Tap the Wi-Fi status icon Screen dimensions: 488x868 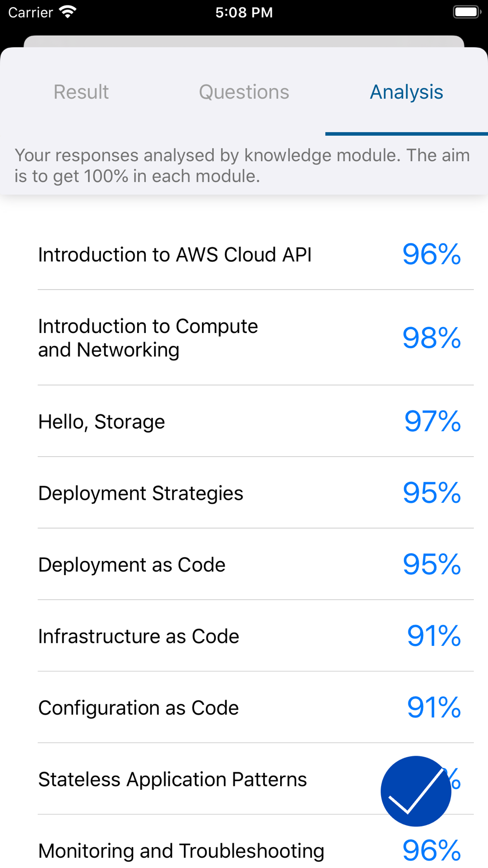tap(68, 12)
